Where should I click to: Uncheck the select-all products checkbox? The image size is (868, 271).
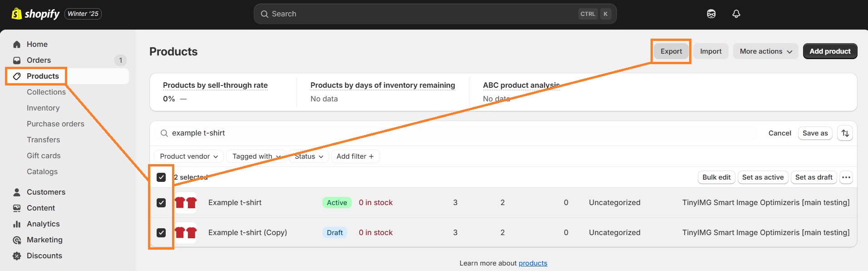[161, 177]
